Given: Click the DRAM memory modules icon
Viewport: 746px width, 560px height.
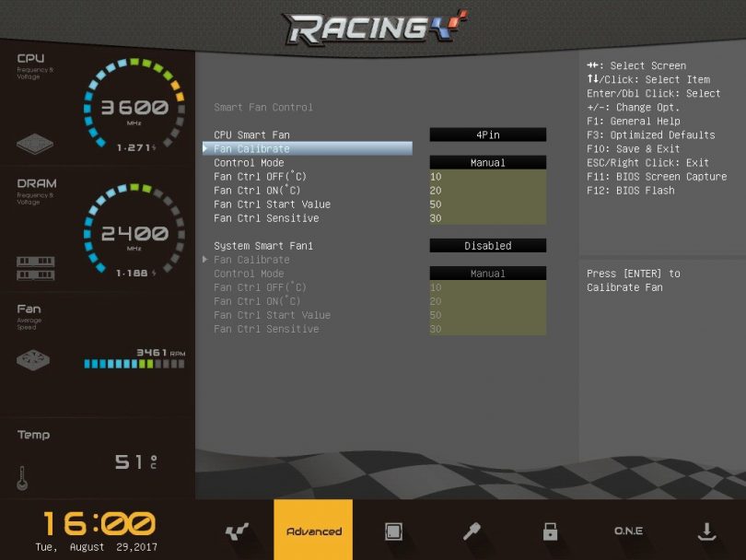Looking at the screenshot, I should tap(35, 267).
